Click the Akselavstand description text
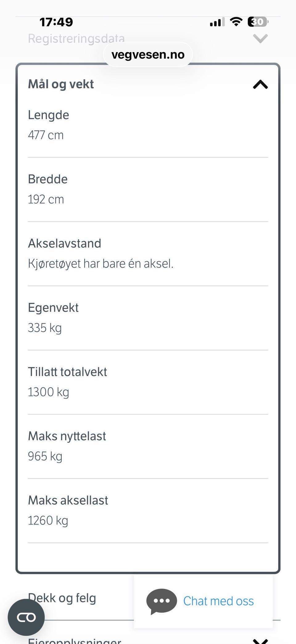The height and width of the screenshot is (644, 296). pos(101,264)
